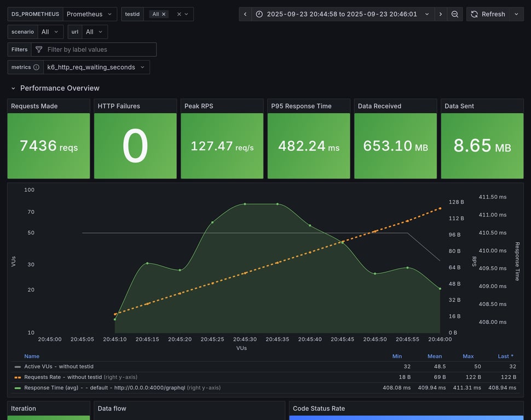Remove the 'All' tag from testid

tap(164, 14)
